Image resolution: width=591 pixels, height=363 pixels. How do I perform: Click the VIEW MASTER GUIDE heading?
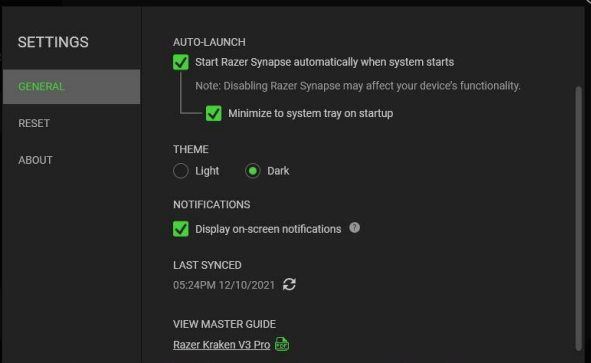click(224, 324)
